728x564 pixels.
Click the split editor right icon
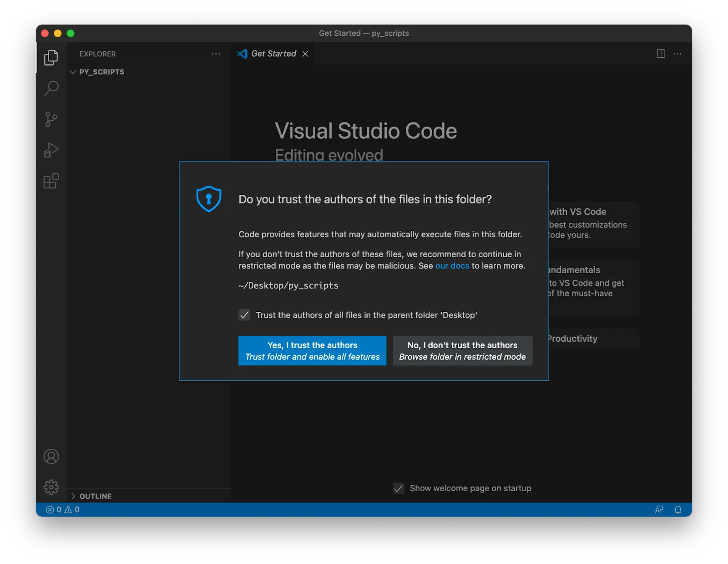(x=661, y=54)
